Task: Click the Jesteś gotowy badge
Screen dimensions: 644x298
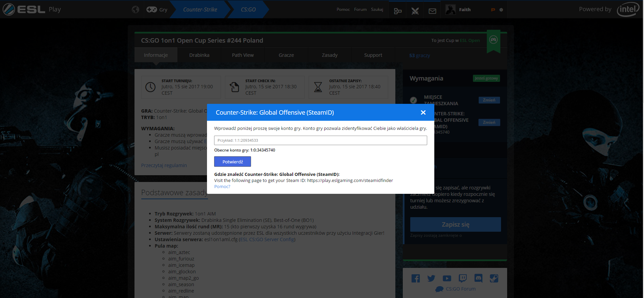Action: tap(486, 78)
